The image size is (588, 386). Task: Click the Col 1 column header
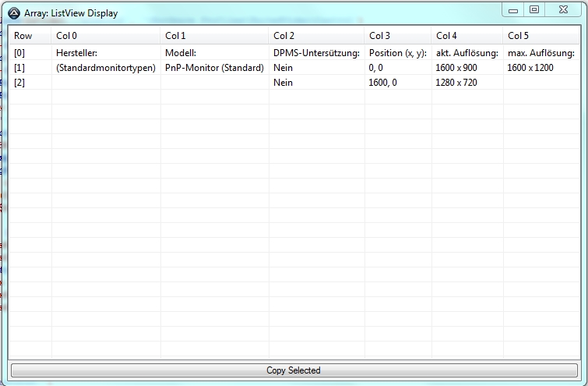(175, 36)
